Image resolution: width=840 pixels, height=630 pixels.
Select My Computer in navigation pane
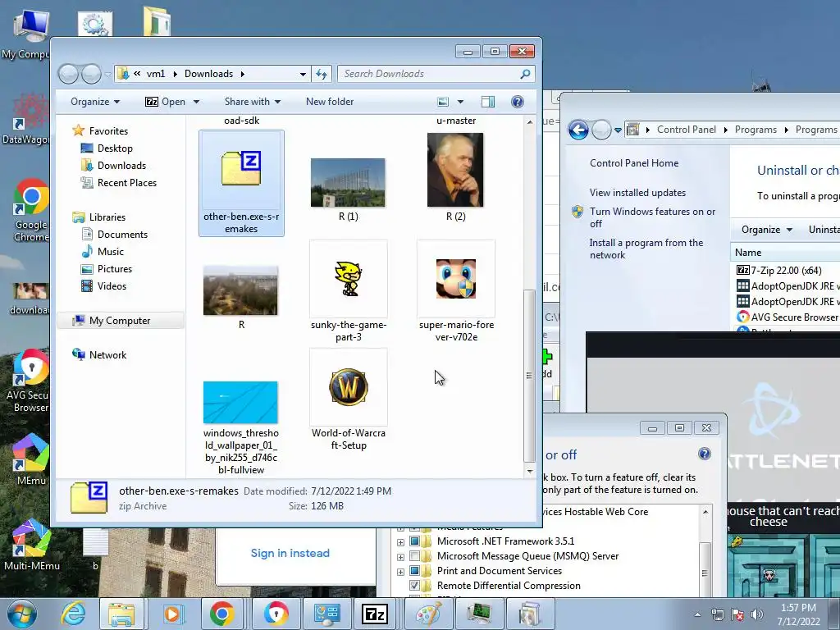[x=120, y=321]
